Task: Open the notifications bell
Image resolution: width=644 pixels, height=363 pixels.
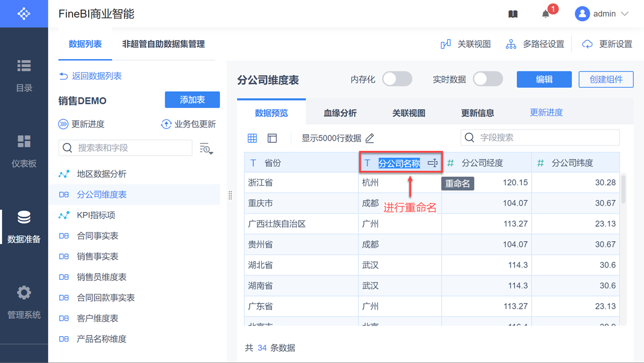Action: pyautogui.click(x=546, y=14)
